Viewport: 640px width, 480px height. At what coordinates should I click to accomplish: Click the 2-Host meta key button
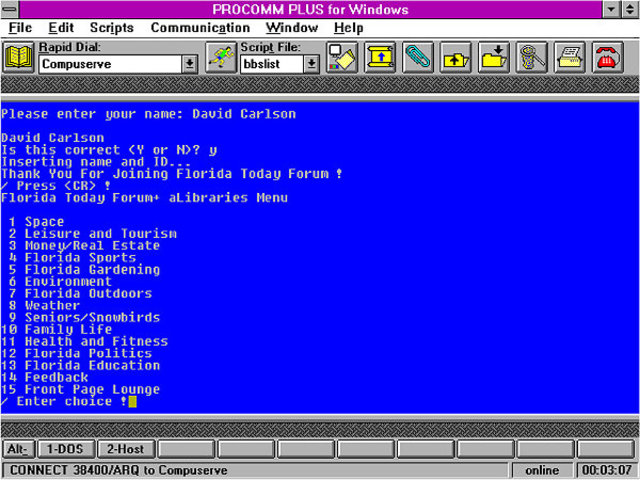[126, 449]
